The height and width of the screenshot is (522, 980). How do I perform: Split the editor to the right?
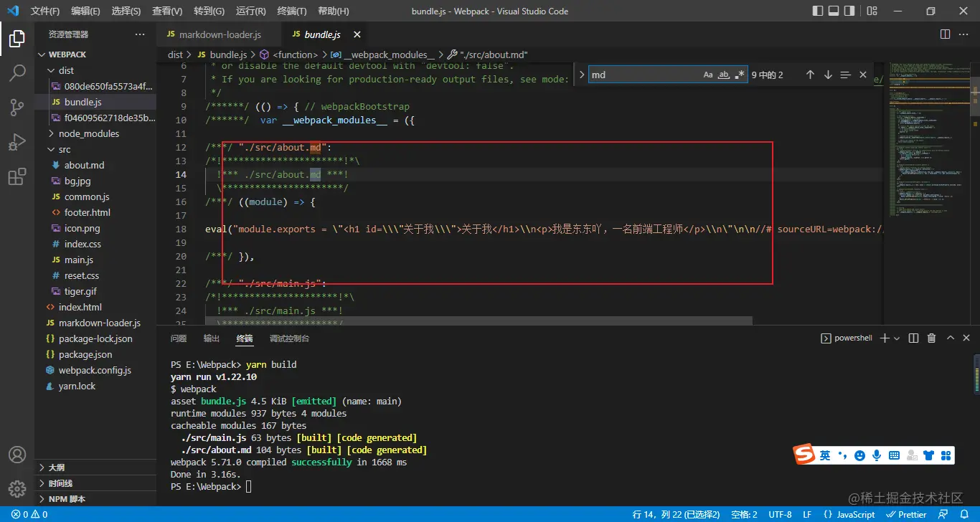(946, 34)
